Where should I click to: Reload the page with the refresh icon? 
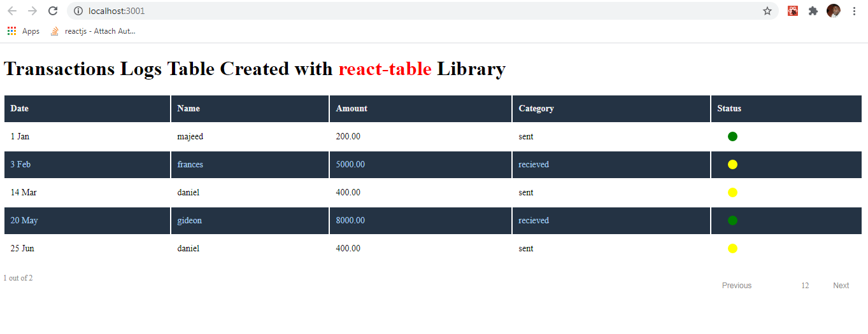[53, 11]
